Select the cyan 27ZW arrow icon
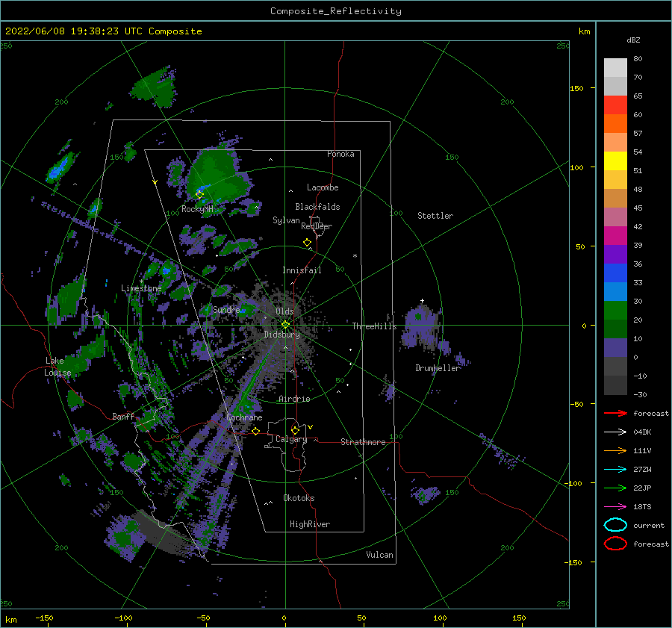 click(615, 470)
